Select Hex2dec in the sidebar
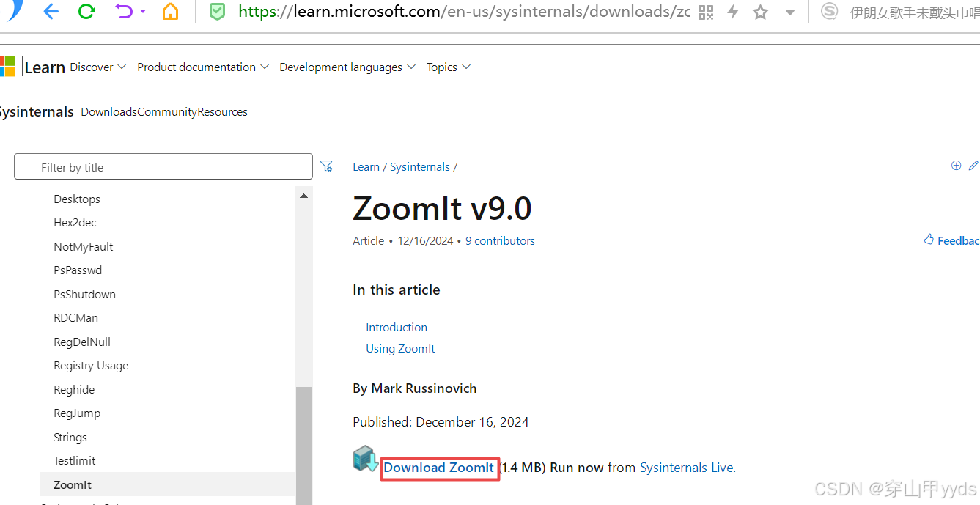The width and height of the screenshot is (980, 505). point(75,222)
